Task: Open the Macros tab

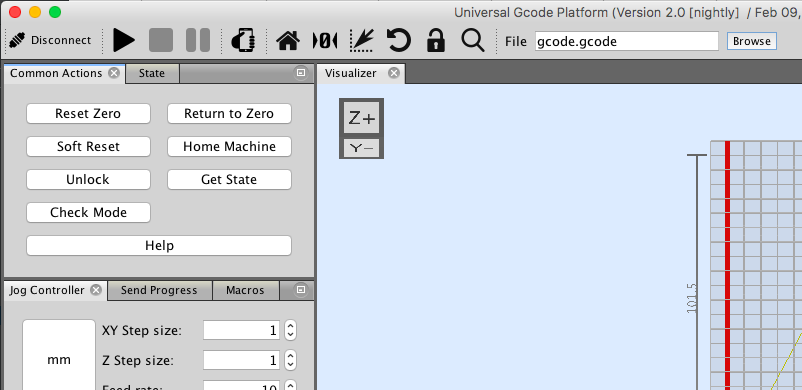Action: click(246, 290)
